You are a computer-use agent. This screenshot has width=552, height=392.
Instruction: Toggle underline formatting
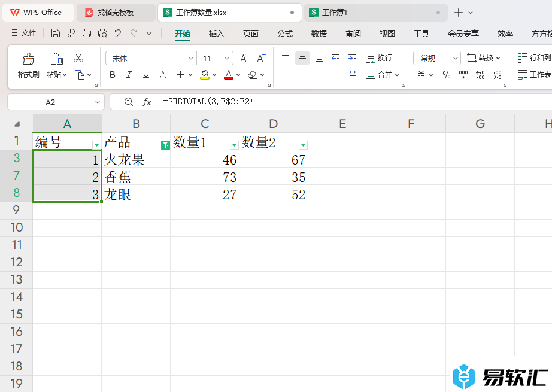pos(145,75)
